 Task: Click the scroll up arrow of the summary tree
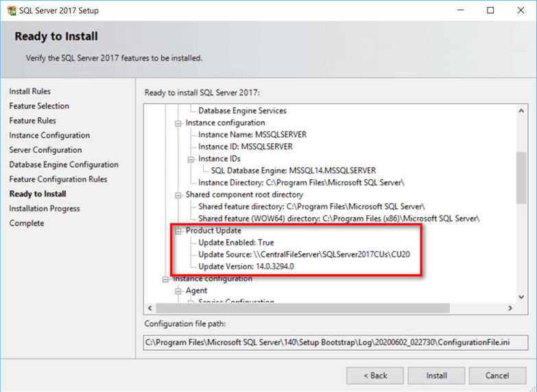click(521, 111)
